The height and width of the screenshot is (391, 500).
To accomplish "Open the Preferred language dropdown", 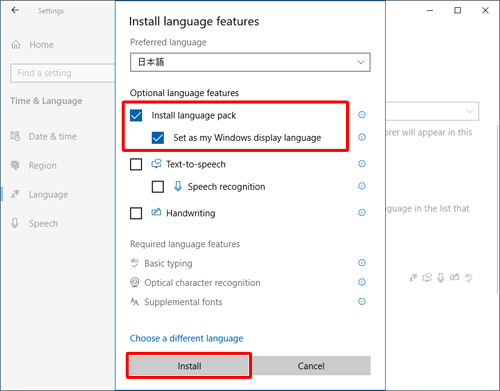I will (250, 62).
